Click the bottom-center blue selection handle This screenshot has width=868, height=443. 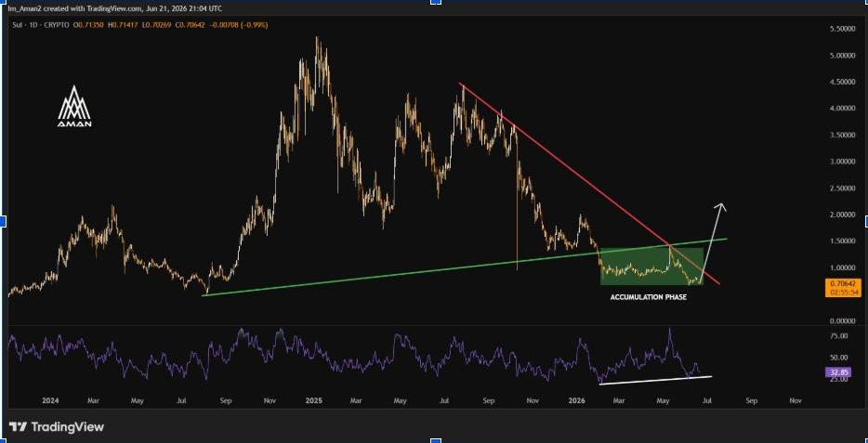pos(436,441)
